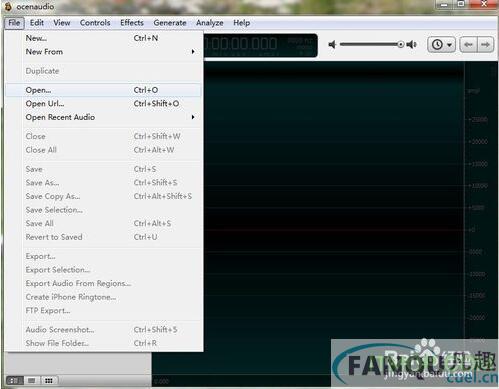Choose New... from the File menu
499x389 pixels.
coord(103,38)
